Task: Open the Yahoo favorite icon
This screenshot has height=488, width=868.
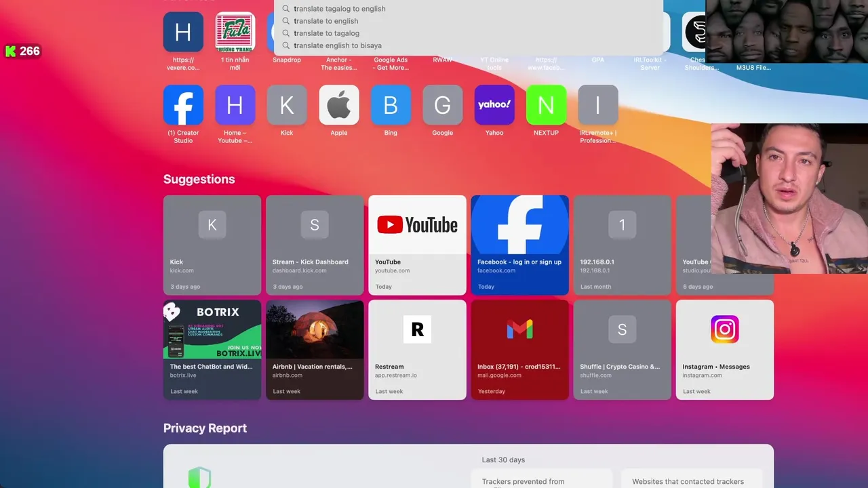Action: [x=494, y=105]
